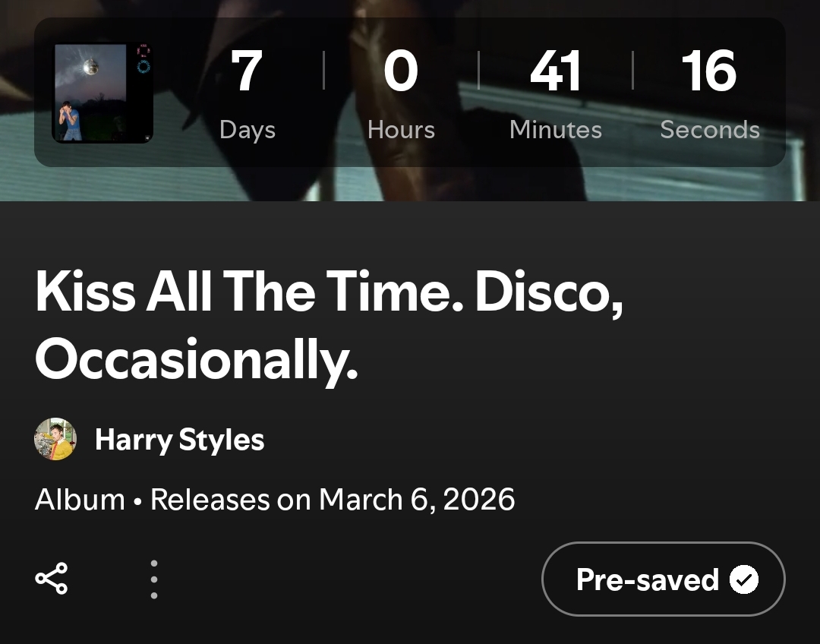Click the word "Occasionally." in the title
The width and height of the screenshot is (820, 644).
196,360
